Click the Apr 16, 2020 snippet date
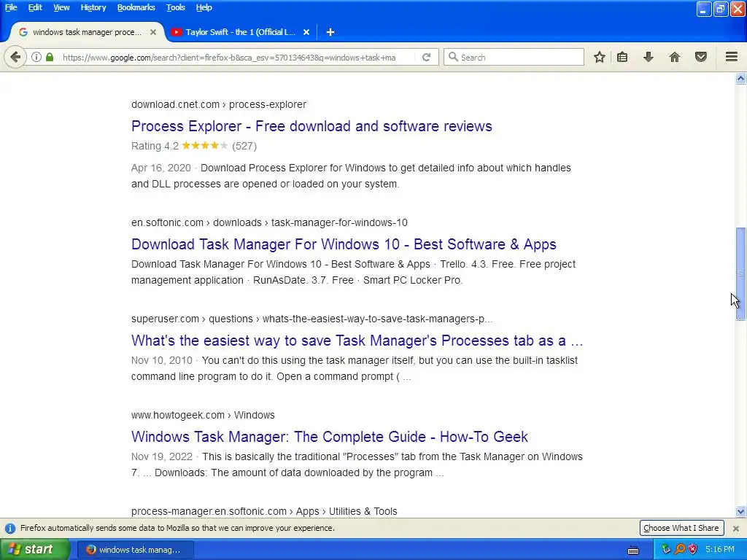Screen dimensions: 747x560 click(x=161, y=168)
